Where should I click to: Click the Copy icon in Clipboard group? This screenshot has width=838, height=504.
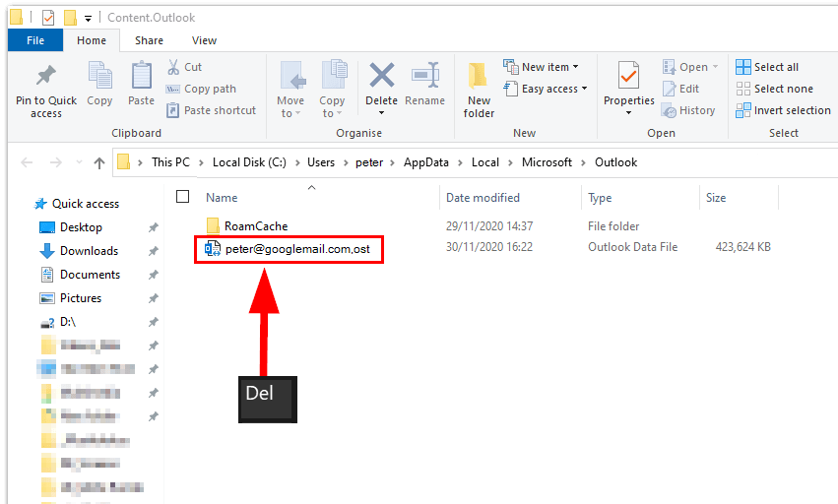[99, 76]
